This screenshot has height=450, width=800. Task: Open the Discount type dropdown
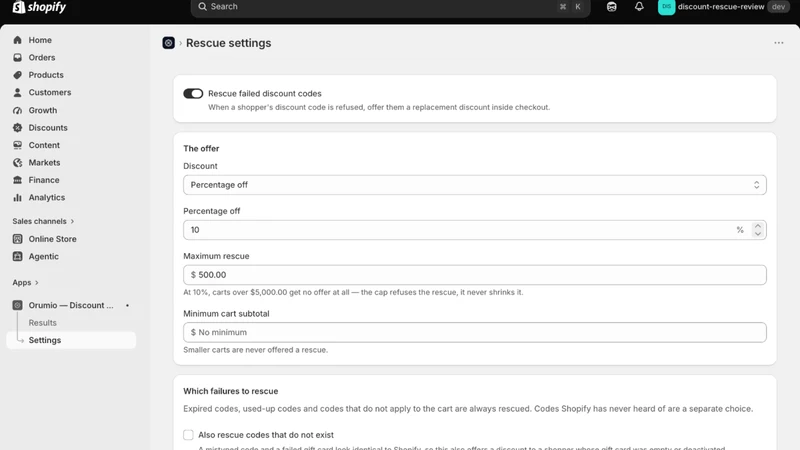point(474,185)
